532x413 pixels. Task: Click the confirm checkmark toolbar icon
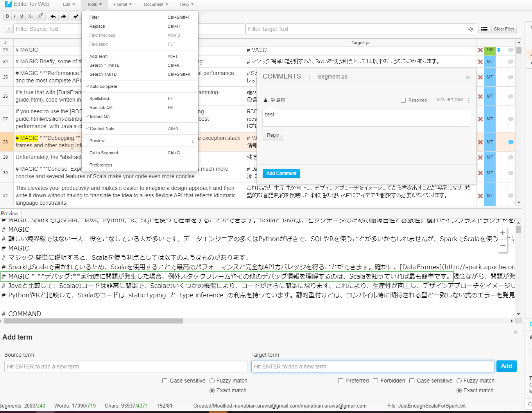click(x=76, y=16)
